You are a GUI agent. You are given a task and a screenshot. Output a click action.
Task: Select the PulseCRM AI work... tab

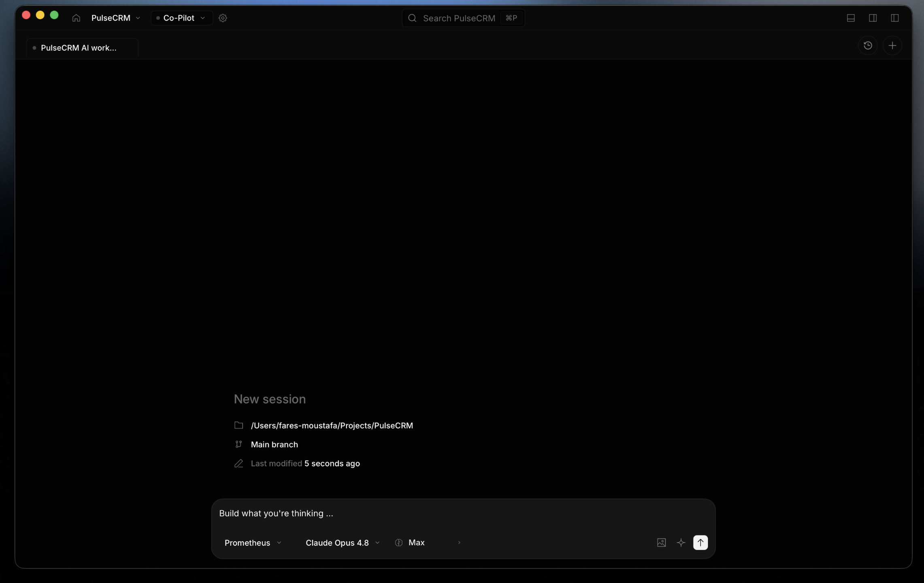(82, 48)
